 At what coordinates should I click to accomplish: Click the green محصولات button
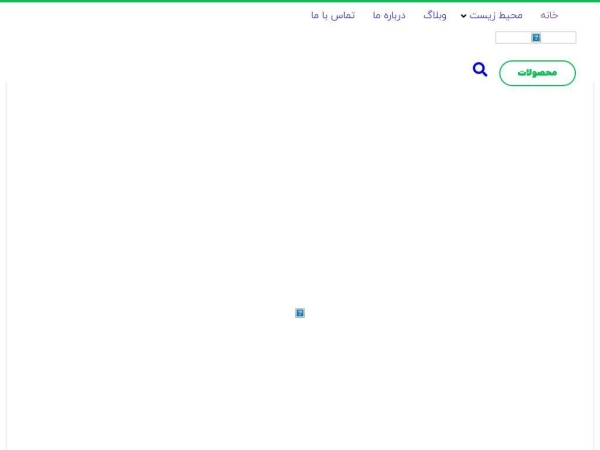click(x=537, y=73)
